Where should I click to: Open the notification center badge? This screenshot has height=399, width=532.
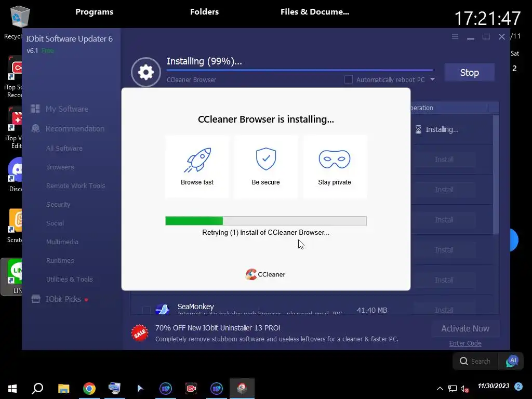518,387
